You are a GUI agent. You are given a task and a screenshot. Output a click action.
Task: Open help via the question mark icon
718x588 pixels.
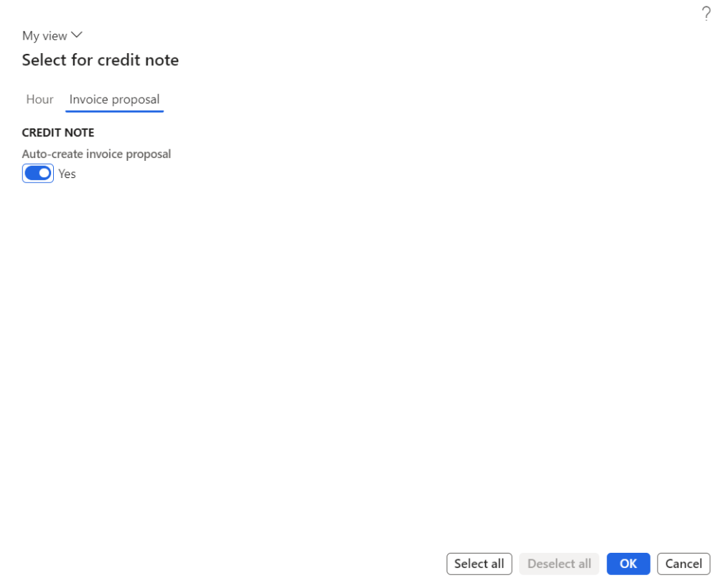coord(706,14)
